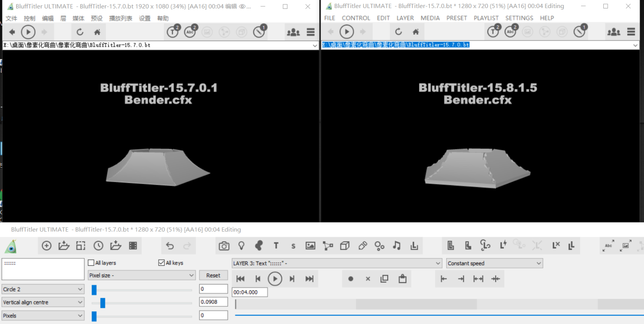Screen dimensions: 644x324
Task: Open the FILE menu in right window
Action: tap(330, 18)
